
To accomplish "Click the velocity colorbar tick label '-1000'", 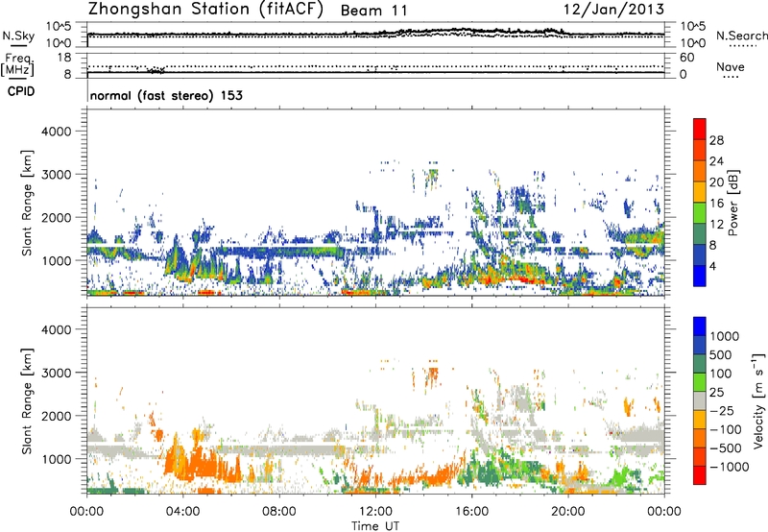I will coord(729,467).
